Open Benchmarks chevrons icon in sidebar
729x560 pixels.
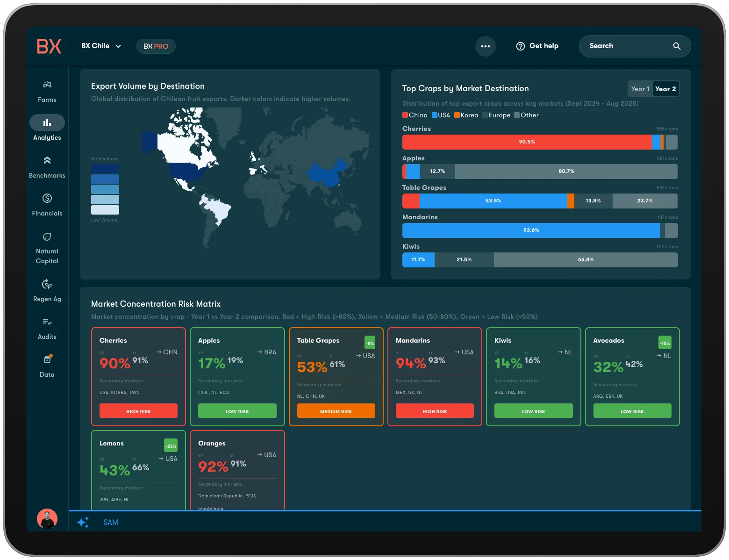(x=47, y=161)
